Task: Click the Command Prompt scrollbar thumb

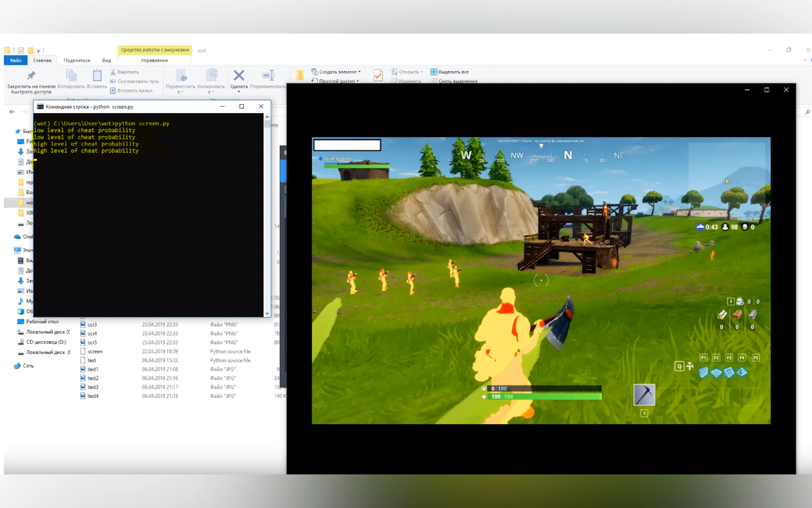Action: 267,124
